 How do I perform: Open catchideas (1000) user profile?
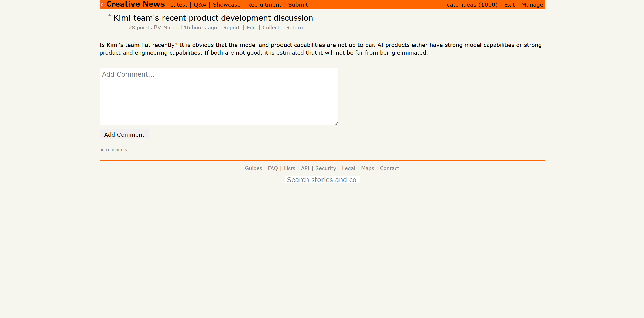472,5
